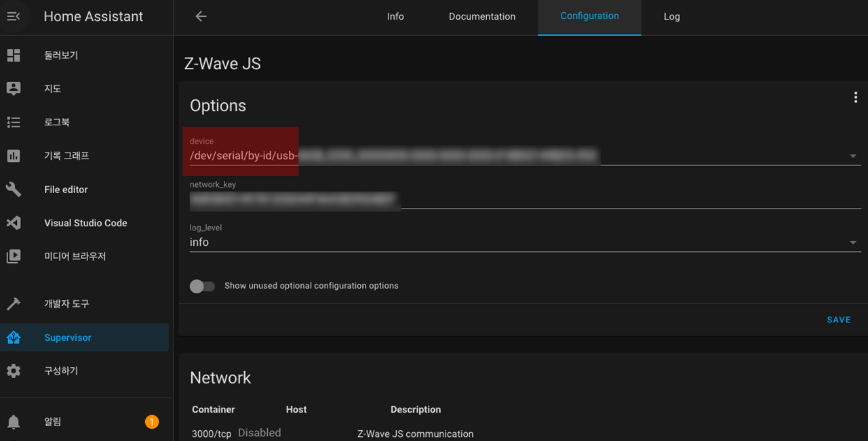The height and width of the screenshot is (441, 868).
Task: Click the File editor wrench icon
Action: point(14,190)
